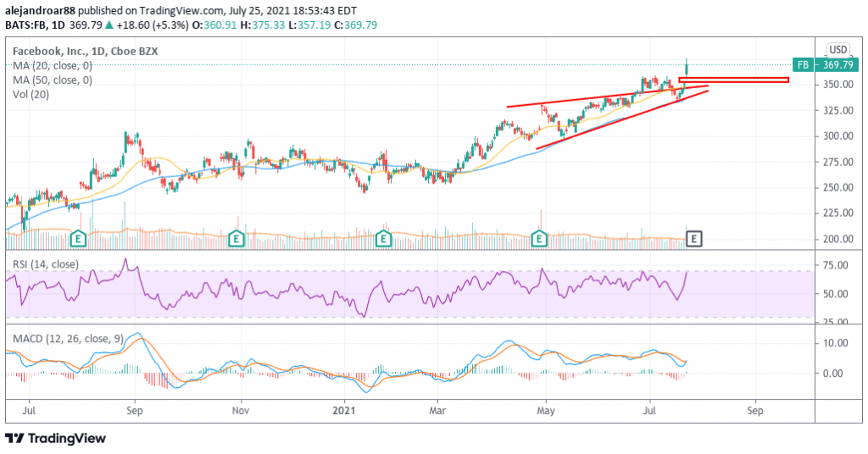868x454 pixels.
Task: Click the upcoming dark-outlined earnings E marker
Action: coord(694,239)
